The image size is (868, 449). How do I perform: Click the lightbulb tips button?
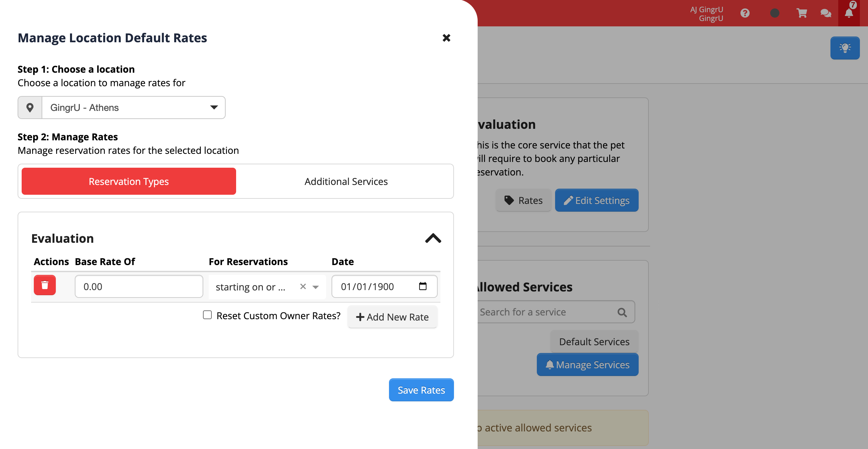click(x=845, y=48)
